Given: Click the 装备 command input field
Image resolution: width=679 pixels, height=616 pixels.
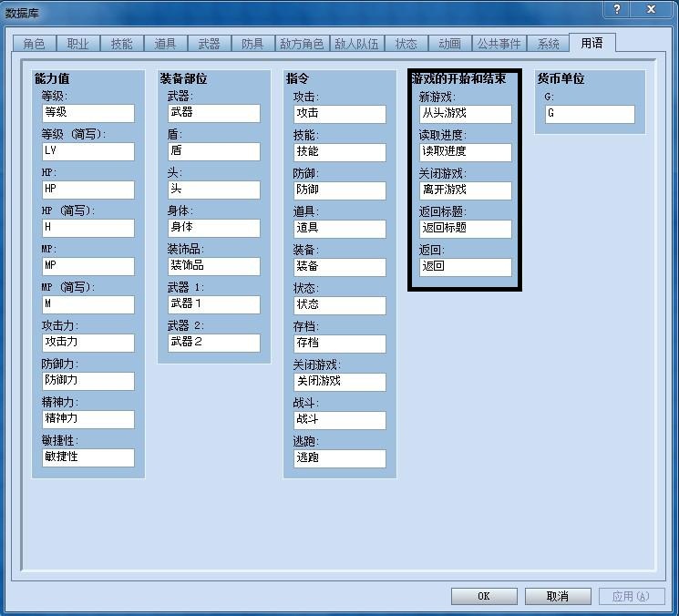Looking at the screenshot, I should point(339,267).
